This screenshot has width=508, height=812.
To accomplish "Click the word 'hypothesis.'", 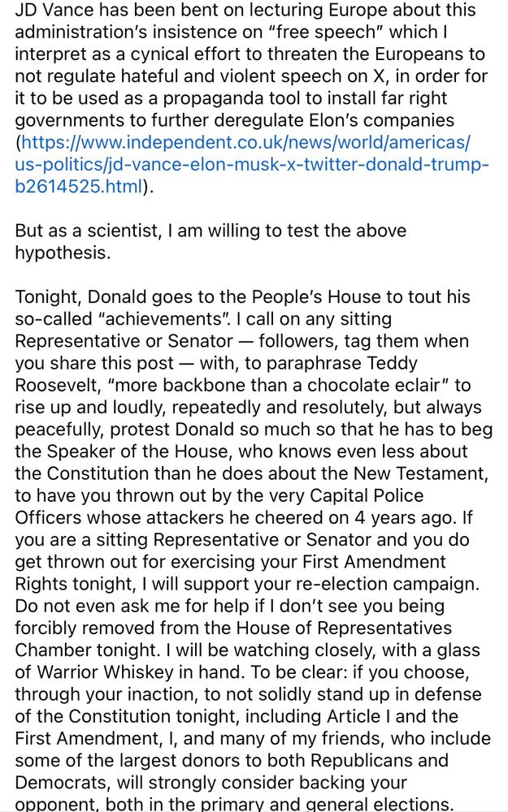I will pos(63,253).
